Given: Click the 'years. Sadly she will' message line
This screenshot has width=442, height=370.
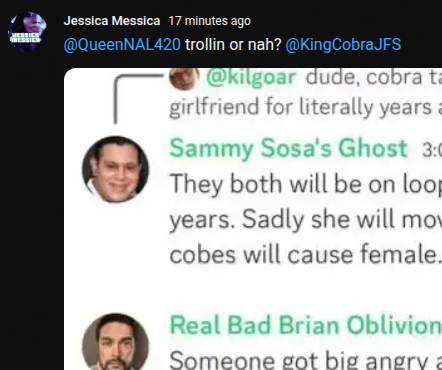Looking at the screenshot, I should coord(306,219).
